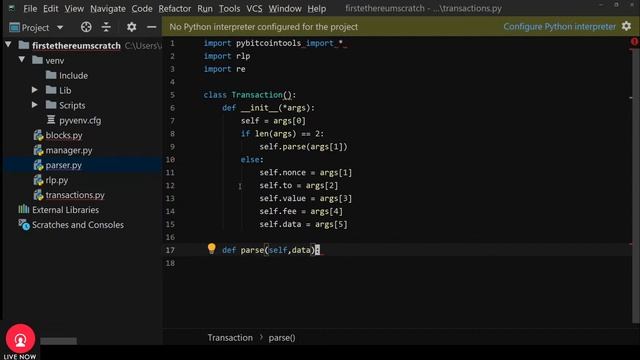The image size is (640, 360).
Task: Click 'import re' line in editor
Action: 224,69
